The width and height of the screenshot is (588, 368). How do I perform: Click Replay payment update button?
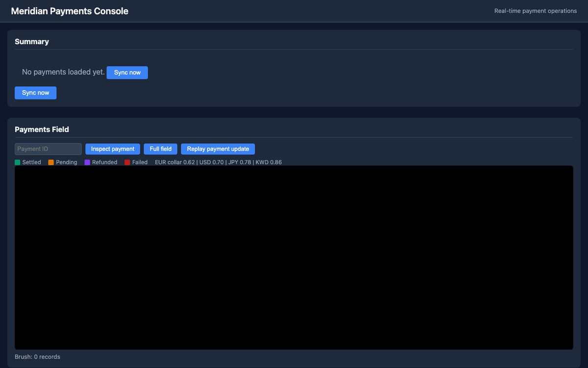point(218,149)
